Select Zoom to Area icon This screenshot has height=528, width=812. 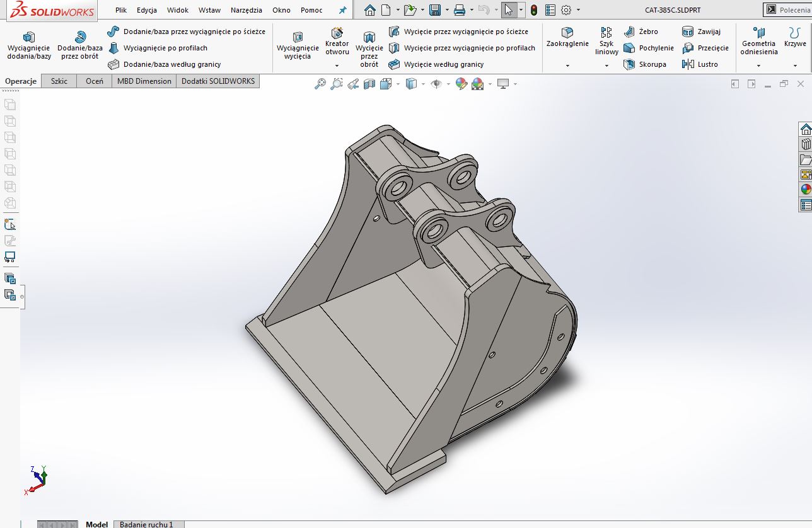click(x=337, y=84)
